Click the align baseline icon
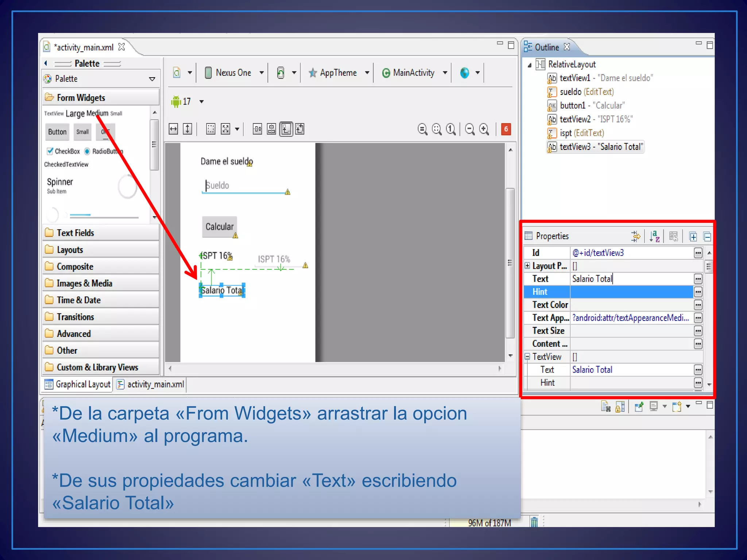Viewport: 747px width, 560px height. (x=271, y=129)
